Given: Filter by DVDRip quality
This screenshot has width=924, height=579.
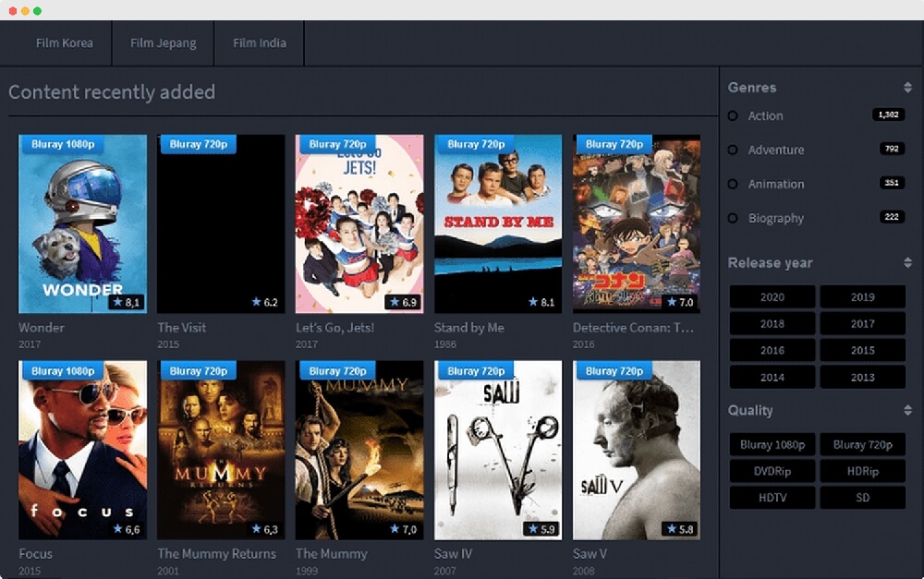Looking at the screenshot, I should (772, 471).
